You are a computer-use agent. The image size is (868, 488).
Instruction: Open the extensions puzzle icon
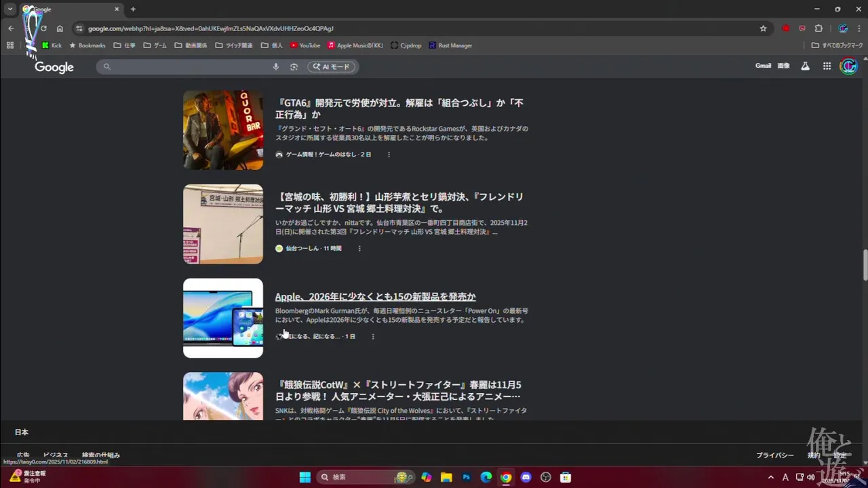tap(818, 28)
